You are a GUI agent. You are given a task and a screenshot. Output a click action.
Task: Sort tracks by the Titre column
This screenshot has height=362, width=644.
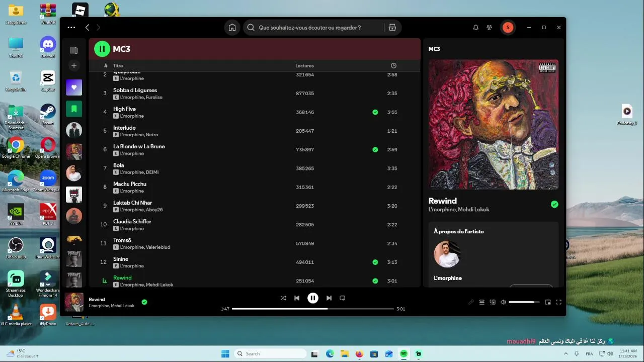(x=118, y=66)
